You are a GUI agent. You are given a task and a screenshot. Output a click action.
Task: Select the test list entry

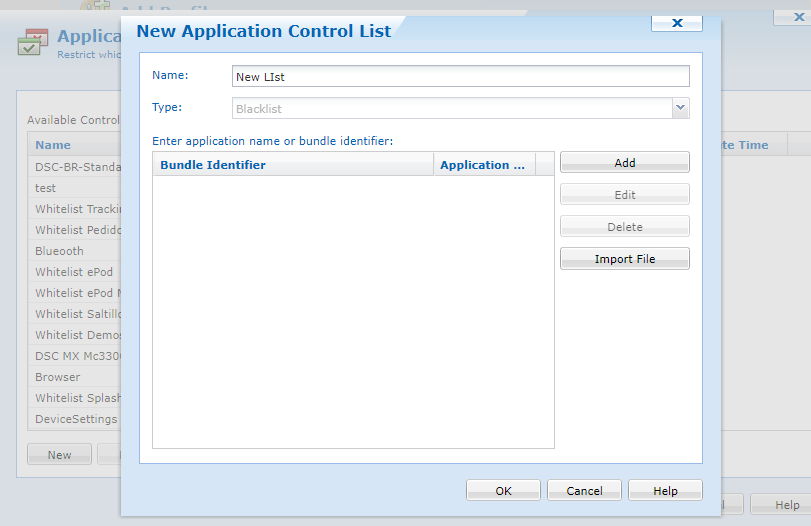click(46, 188)
